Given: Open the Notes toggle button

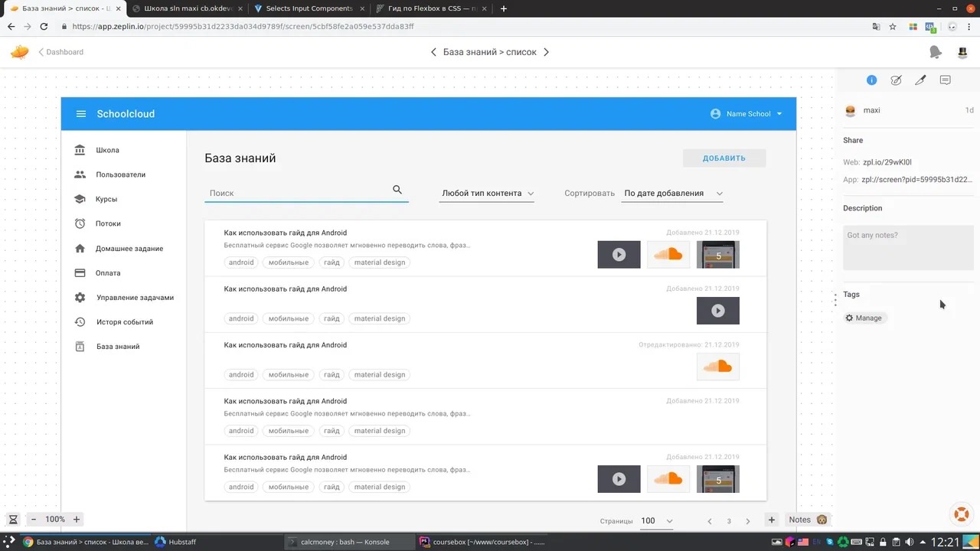Looking at the screenshot, I should tap(808, 520).
